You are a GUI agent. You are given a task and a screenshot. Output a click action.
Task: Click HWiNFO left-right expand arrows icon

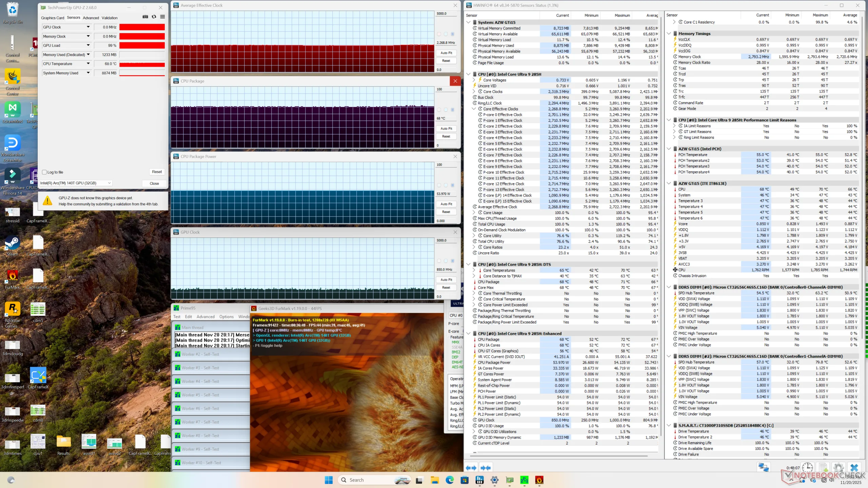471,468
